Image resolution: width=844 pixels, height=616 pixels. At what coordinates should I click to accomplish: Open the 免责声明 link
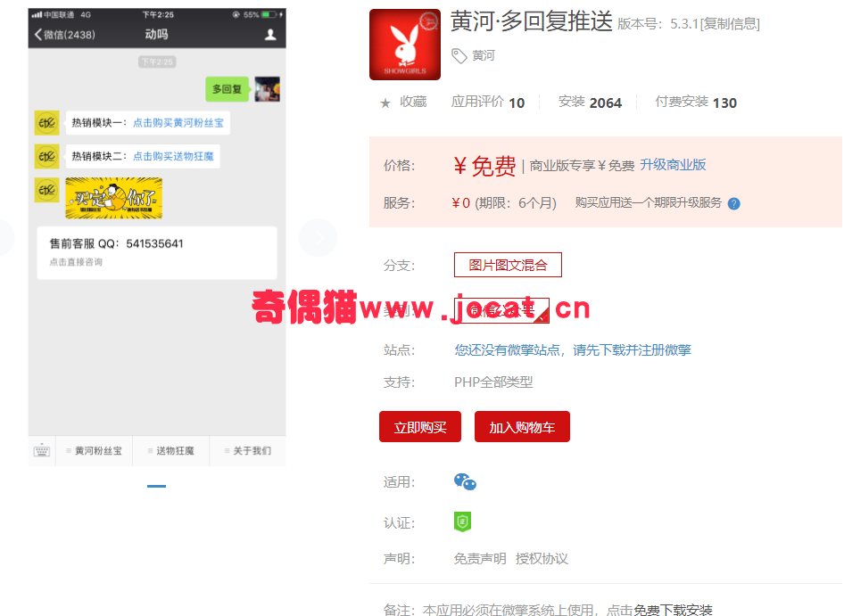click(480, 559)
